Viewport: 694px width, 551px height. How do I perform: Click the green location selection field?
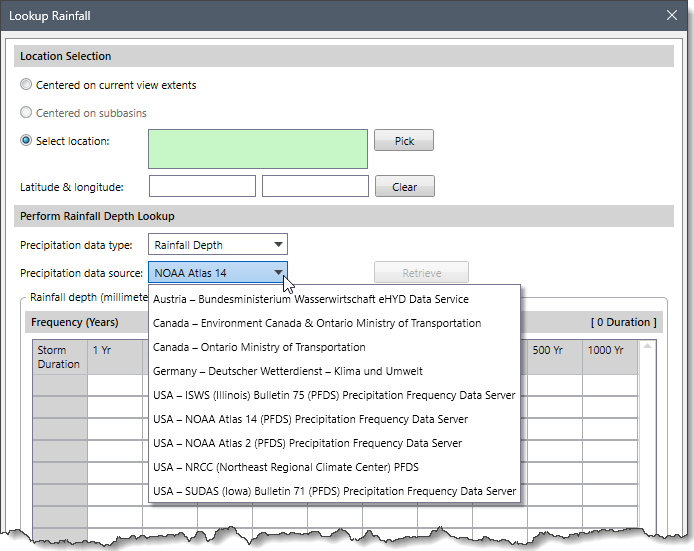click(258, 149)
